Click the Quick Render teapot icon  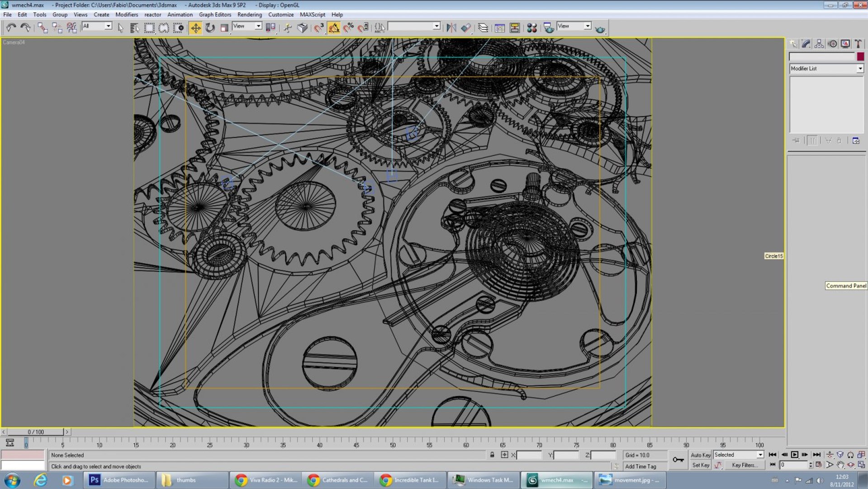click(600, 29)
